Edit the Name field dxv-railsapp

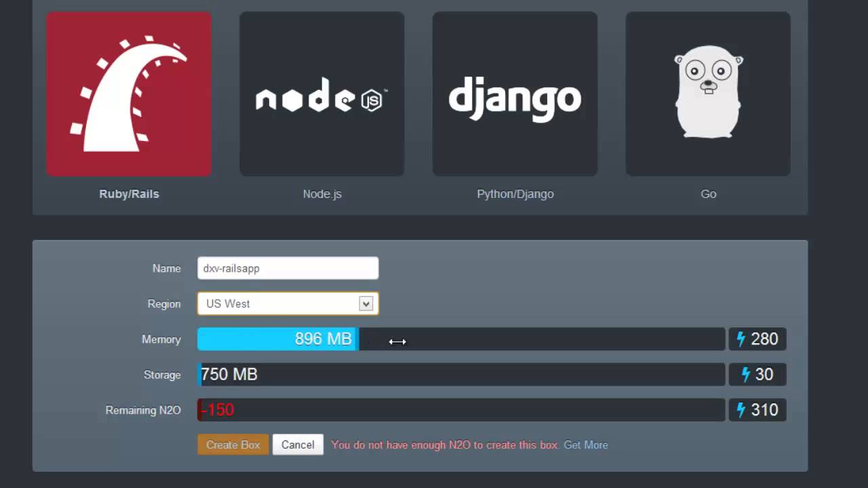tap(288, 268)
